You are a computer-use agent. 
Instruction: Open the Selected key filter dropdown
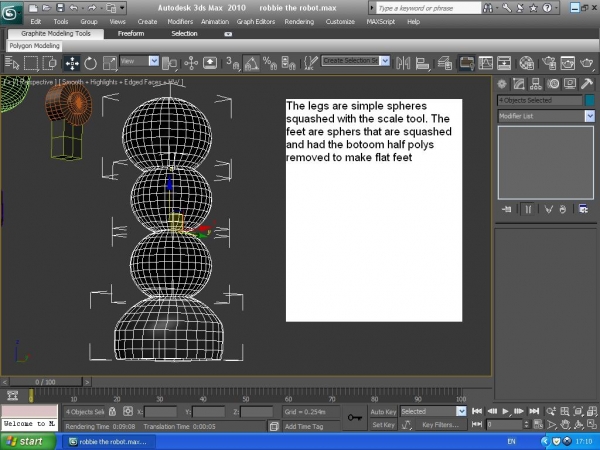coord(462,411)
